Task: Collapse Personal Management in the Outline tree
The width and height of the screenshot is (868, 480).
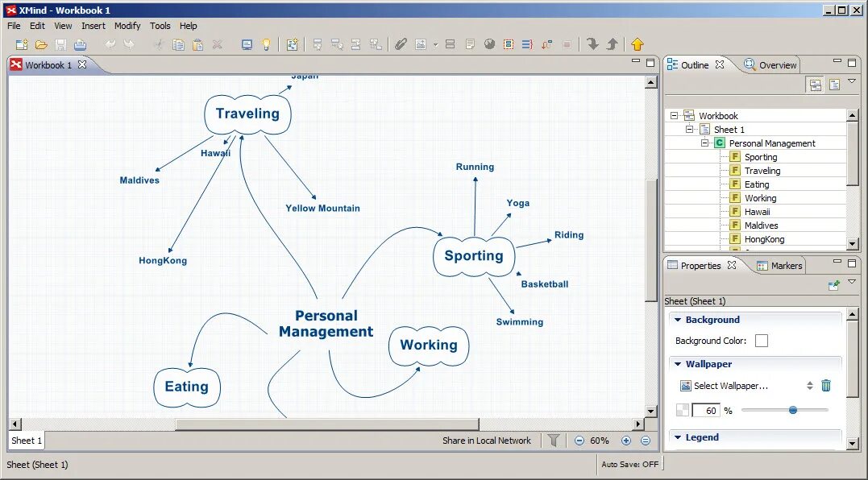Action: click(x=704, y=143)
